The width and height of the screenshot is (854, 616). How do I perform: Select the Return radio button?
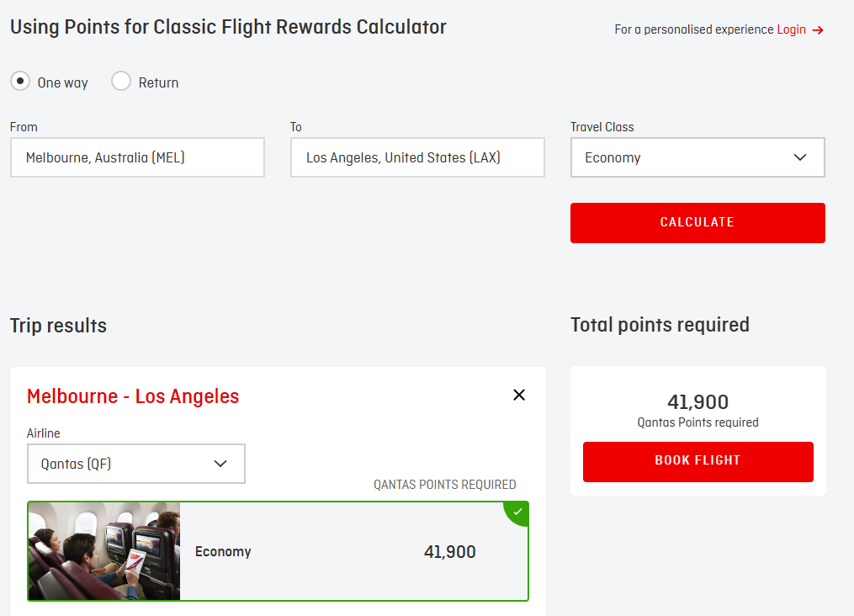pos(120,81)
